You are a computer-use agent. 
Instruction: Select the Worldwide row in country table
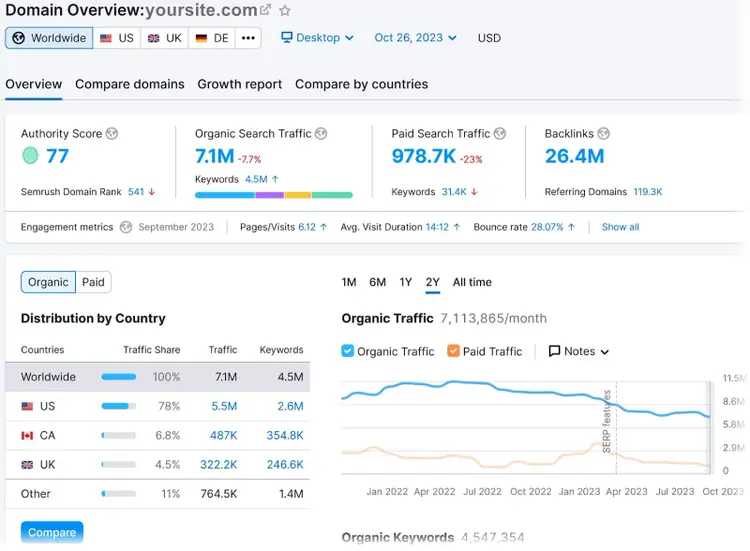pos(157,377)
